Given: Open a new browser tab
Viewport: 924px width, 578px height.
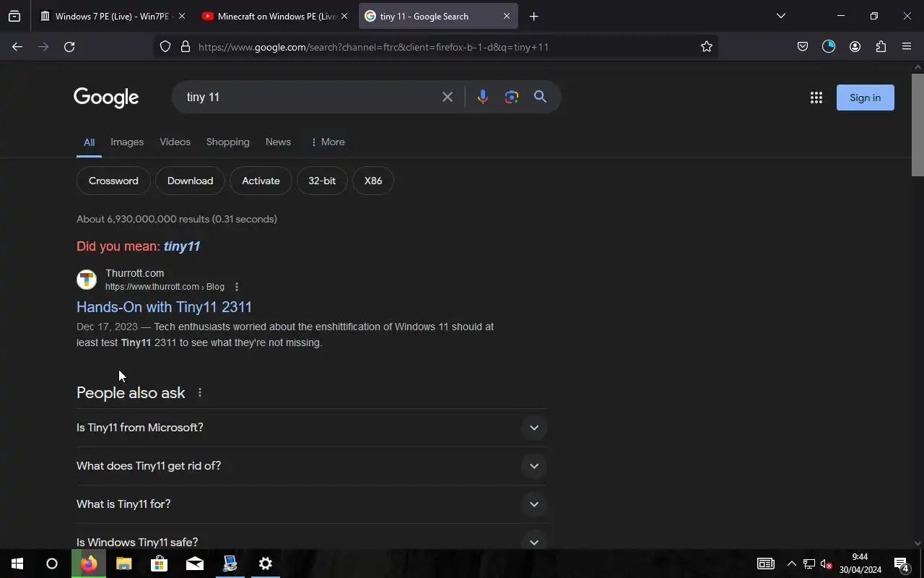Looking at the screenshot, I should point(533,16).
